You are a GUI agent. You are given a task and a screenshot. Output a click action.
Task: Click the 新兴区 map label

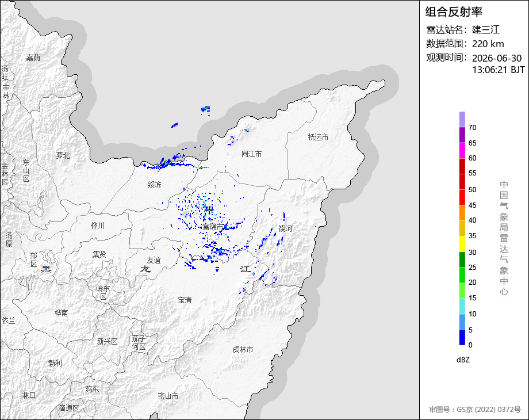click(x=108, y=341)
